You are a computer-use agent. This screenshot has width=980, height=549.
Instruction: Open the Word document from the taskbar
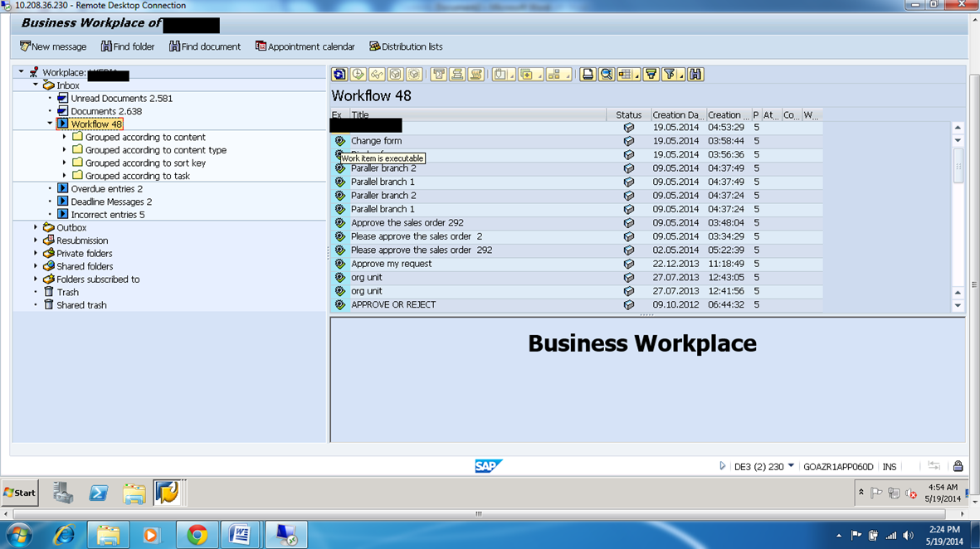[240, 534]
